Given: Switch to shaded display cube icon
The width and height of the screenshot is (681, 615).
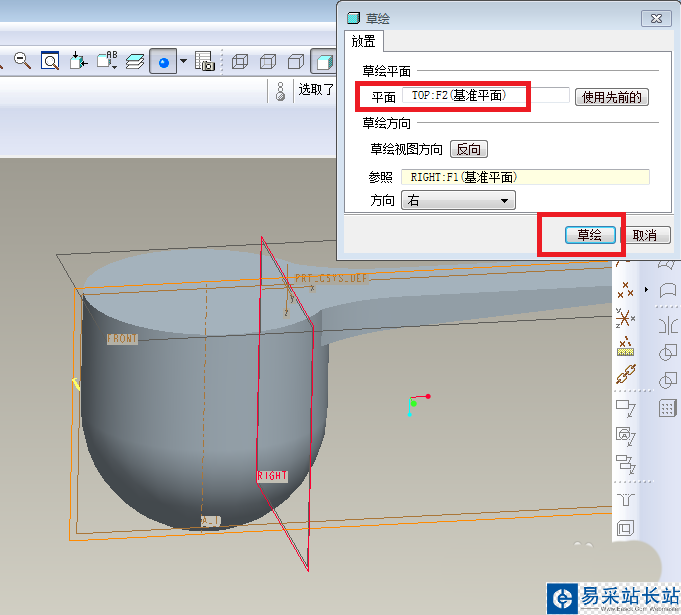Looking at the screenshot, I should (324, 61).
